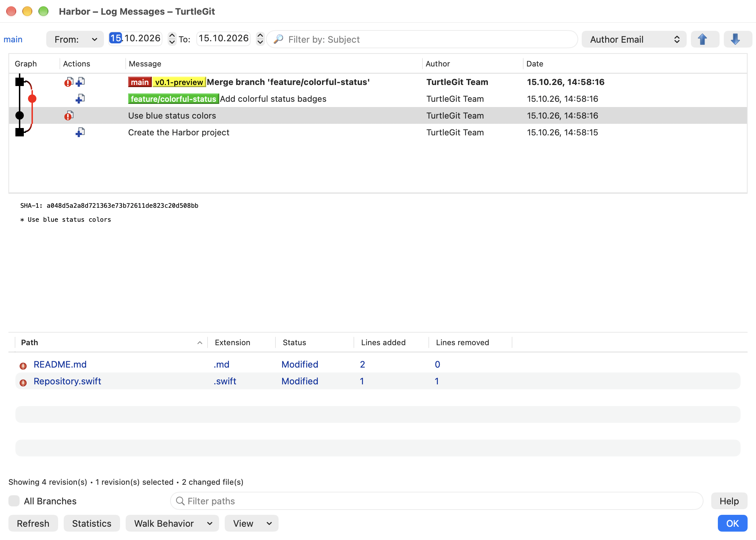
Task: Click the To date stepper arrows
Action: pos(260,38)
